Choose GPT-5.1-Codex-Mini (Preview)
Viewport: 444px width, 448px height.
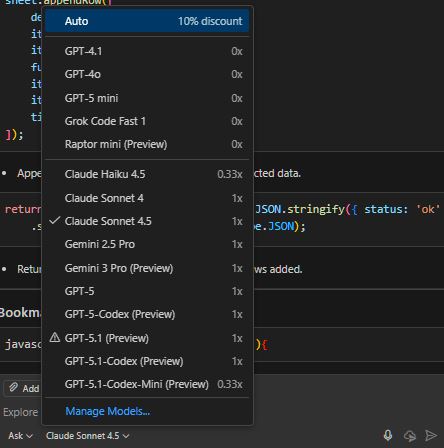[147, 384]
